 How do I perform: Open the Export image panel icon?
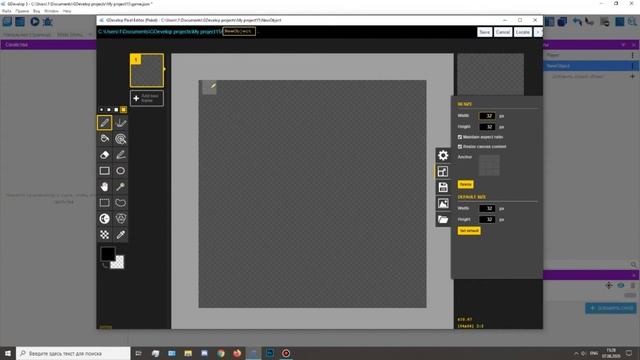point(443,203)
